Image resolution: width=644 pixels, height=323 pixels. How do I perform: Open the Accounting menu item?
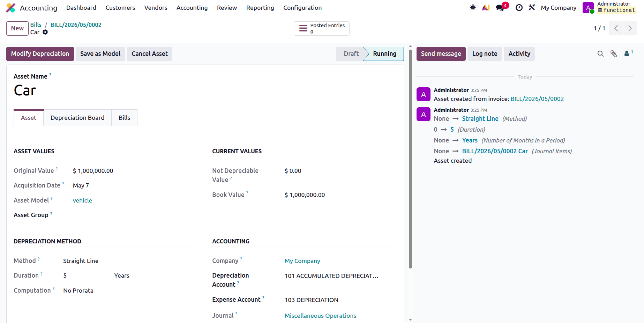pyautogui.click(x=192, y=8)
